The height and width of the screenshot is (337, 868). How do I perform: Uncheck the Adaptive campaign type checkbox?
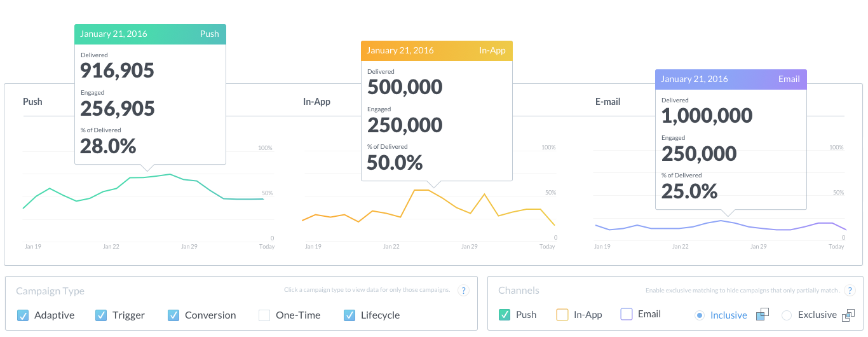point(23,315)
